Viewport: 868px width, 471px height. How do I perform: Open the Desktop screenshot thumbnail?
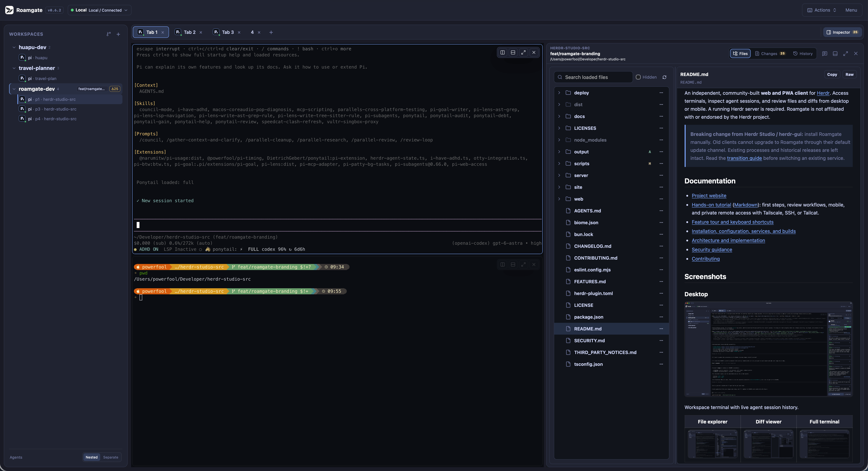(x=768, y=349)
